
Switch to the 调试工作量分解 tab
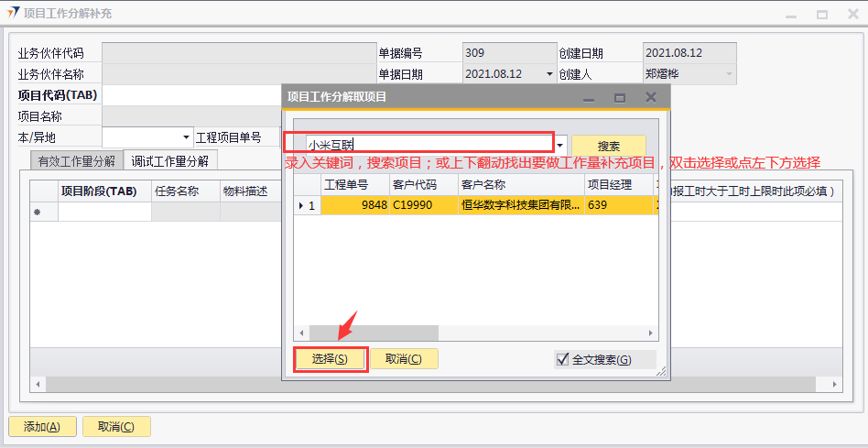tap(170, 161)
